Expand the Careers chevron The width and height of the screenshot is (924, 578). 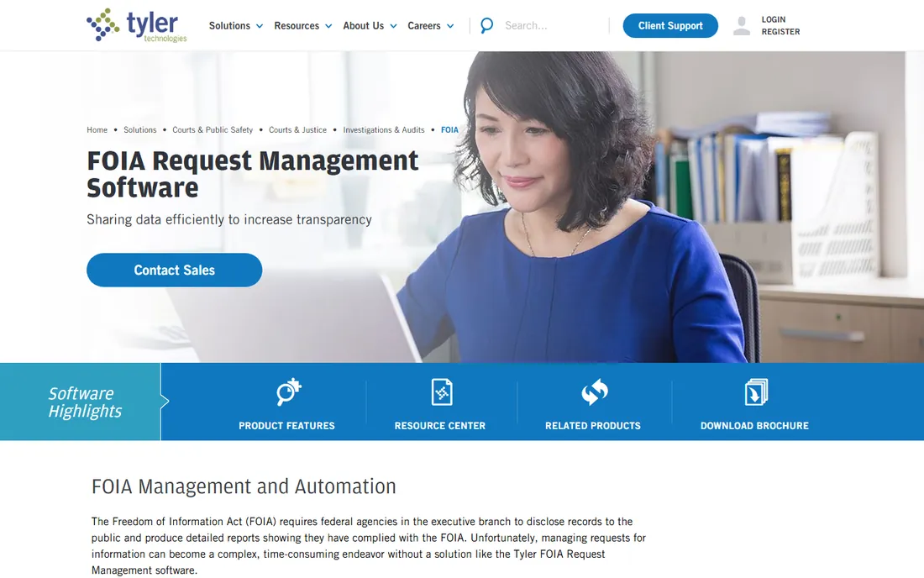450,26
